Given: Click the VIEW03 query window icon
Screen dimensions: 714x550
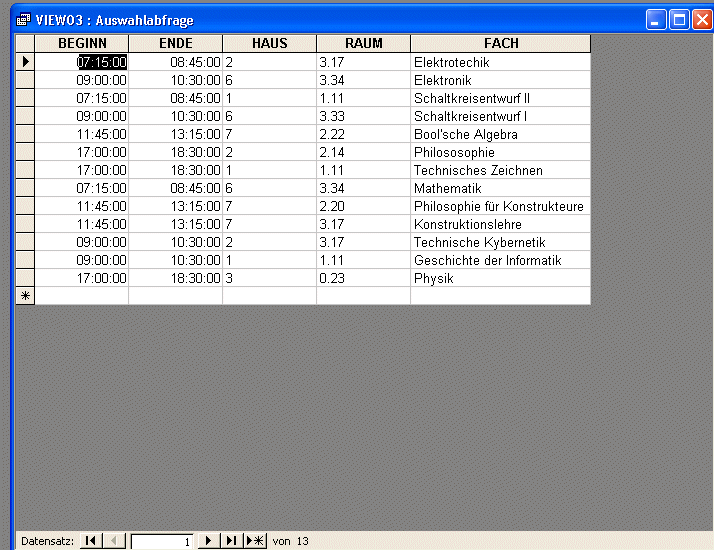Looking at the screenshot, I should (x=23, y=20).
